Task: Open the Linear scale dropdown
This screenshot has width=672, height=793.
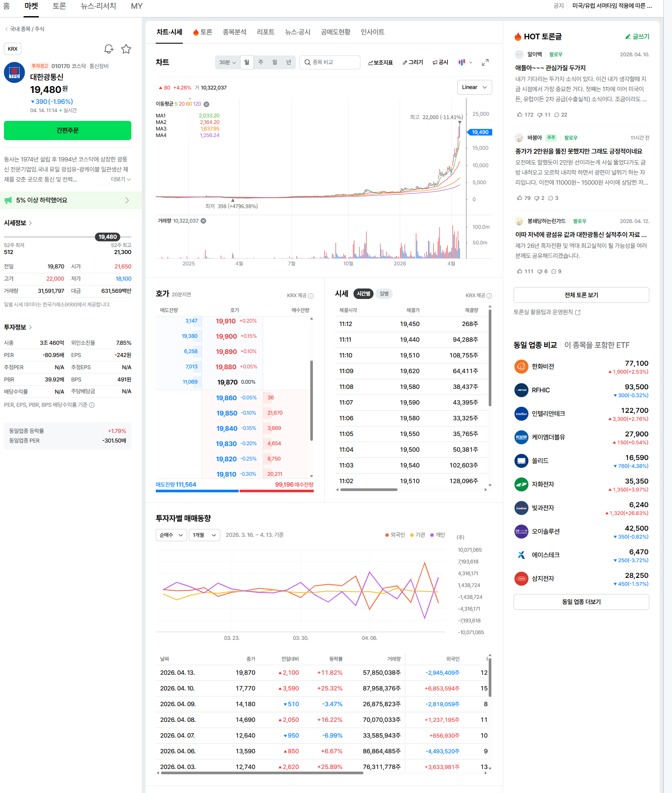Action: click(474, 87)
